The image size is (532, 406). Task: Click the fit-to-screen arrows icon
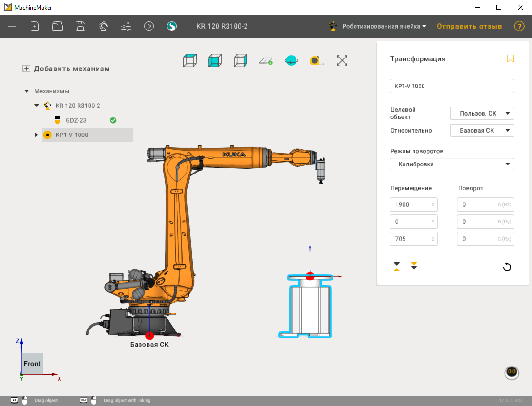pos(342,60)
